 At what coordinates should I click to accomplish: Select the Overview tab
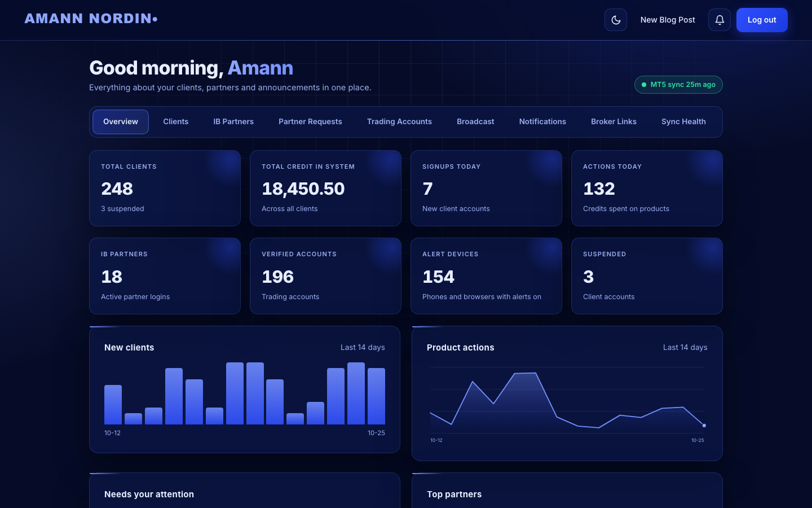[121, 122]
